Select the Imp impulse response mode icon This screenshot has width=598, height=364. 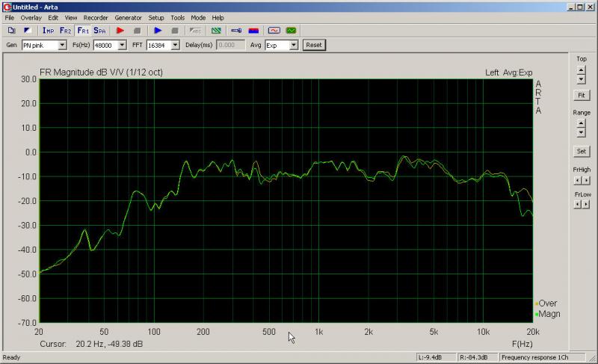point(49,31)
